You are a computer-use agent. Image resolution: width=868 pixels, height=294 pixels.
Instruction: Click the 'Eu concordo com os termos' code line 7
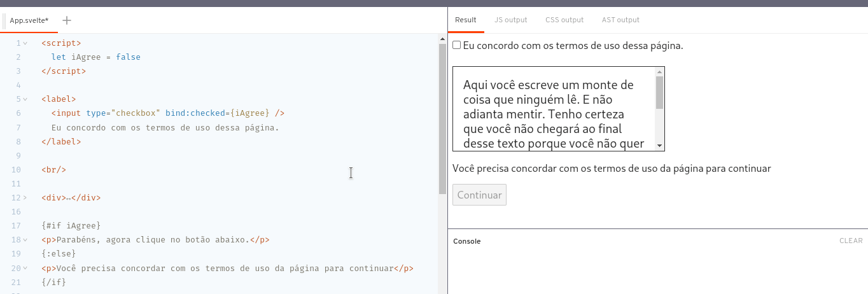click(x=165, y=127)
